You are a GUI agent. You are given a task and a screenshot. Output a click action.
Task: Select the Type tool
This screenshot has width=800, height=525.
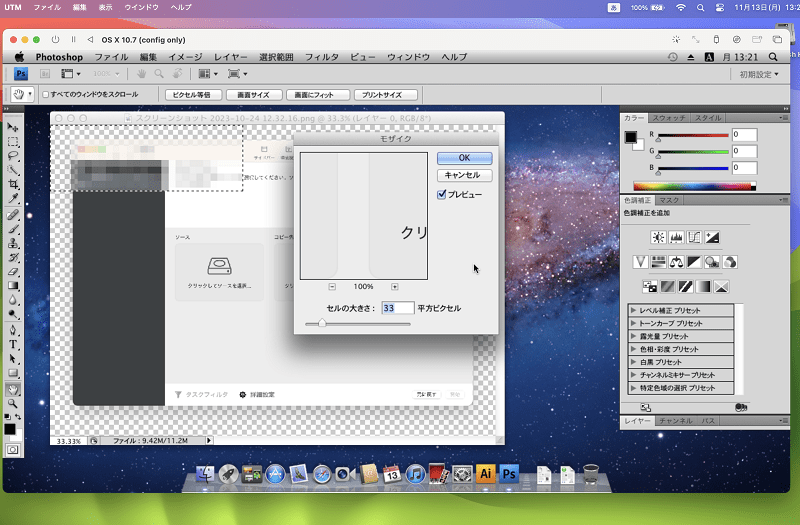[13, 344]
